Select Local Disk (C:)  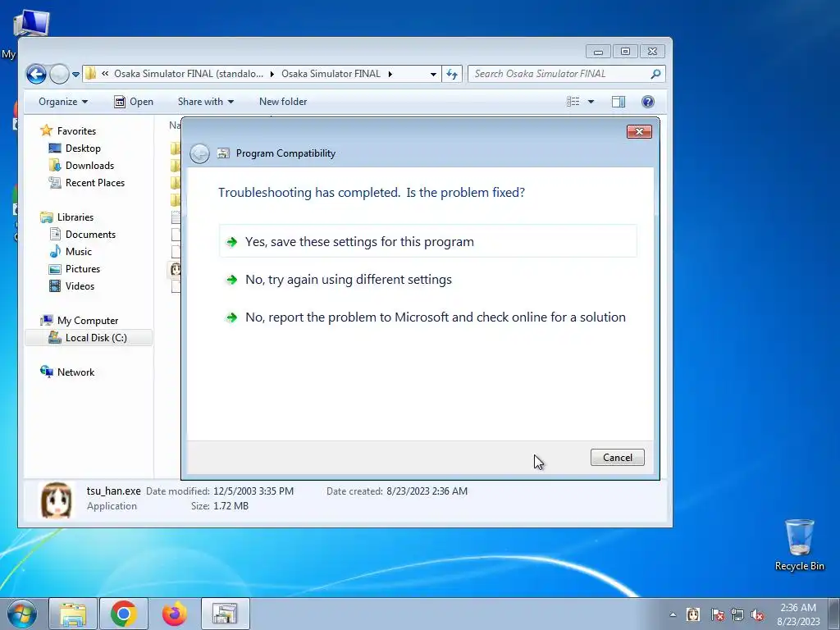click(x=89, y=337)
